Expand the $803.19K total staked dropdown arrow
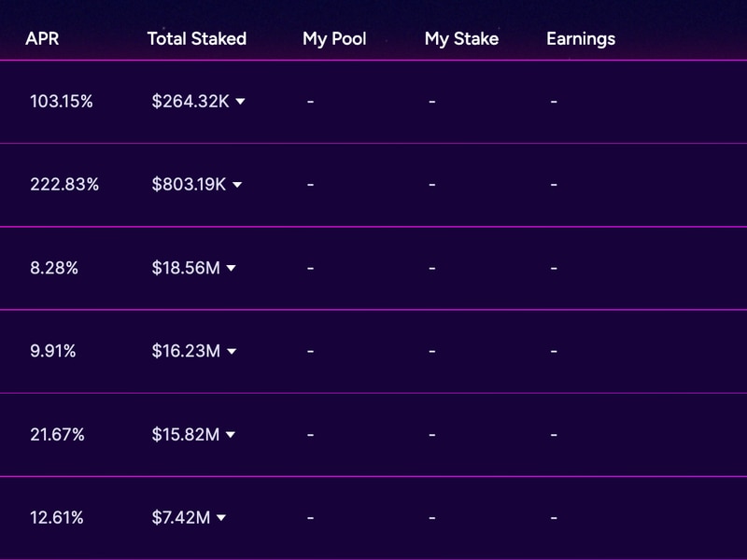The height and width of the screenshot is (560, 747). pyautogui.click(x=237, y=185)
